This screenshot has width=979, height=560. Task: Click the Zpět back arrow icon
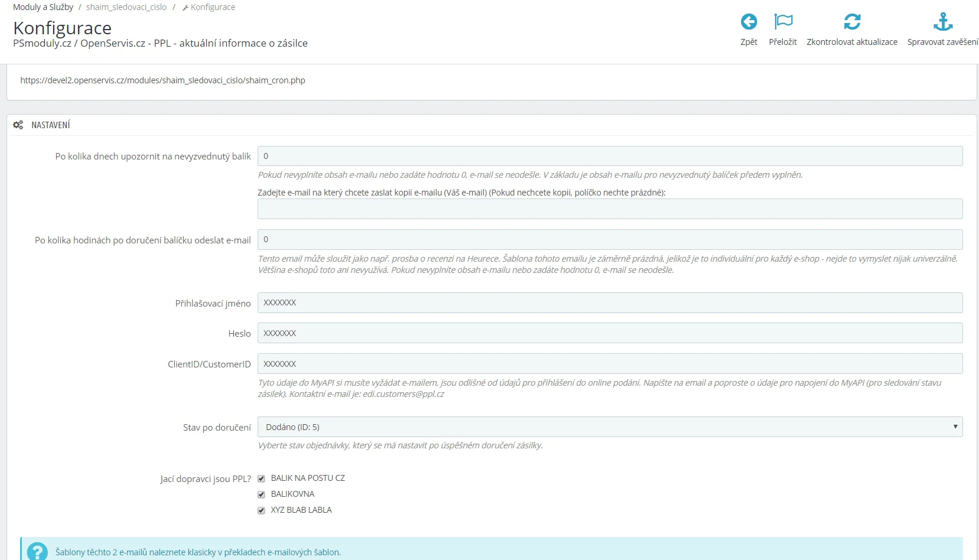tap(749, 22)
